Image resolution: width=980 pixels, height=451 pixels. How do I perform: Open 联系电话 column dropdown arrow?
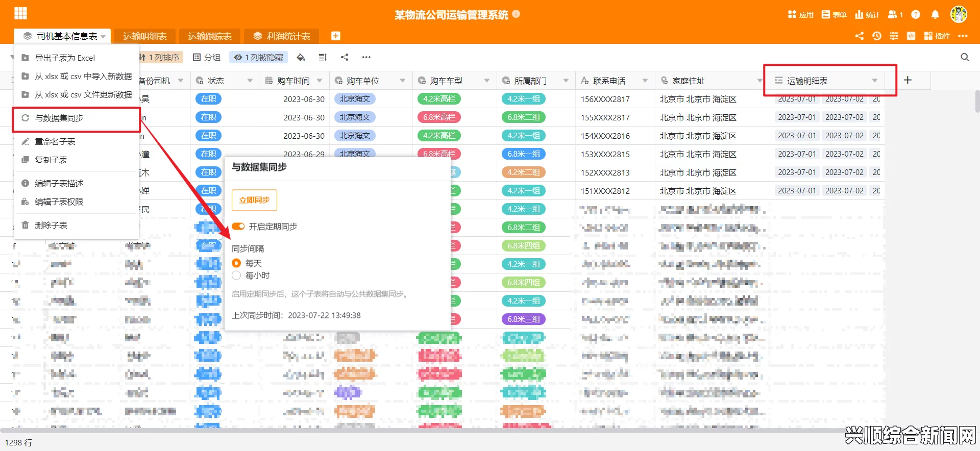tap(645, 81)
